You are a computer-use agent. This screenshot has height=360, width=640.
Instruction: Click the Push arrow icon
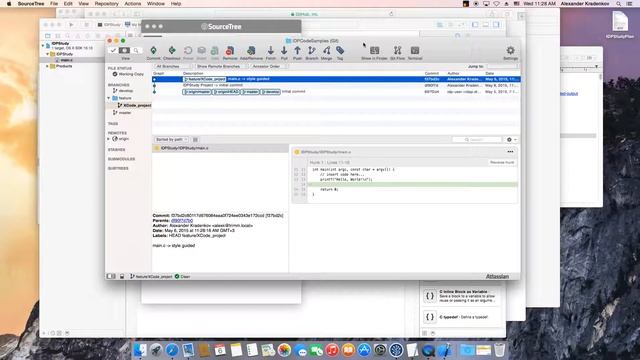point(298,51)
